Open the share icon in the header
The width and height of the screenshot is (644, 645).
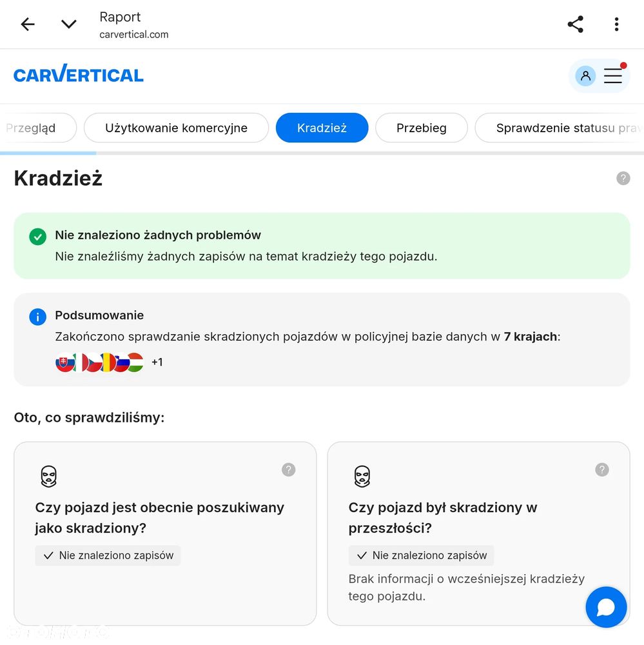click(x=575, y=25)
